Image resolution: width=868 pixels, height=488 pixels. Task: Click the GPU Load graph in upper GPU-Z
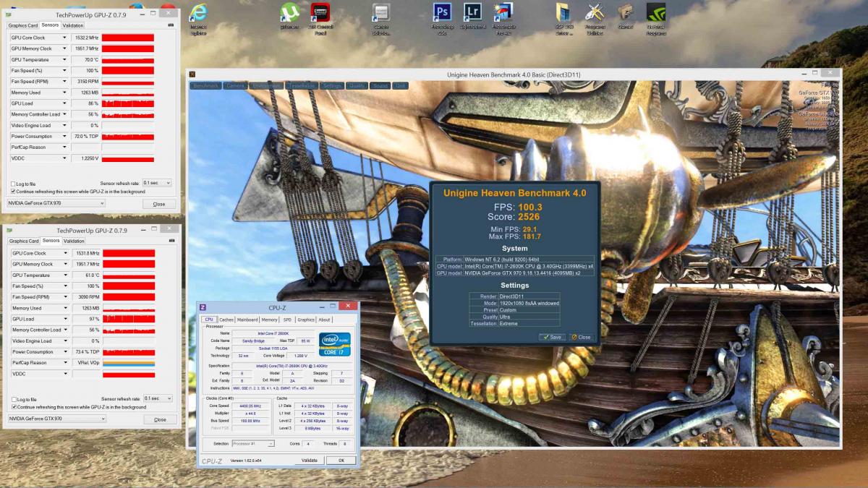pyautogui.click(x=128, y=103)
